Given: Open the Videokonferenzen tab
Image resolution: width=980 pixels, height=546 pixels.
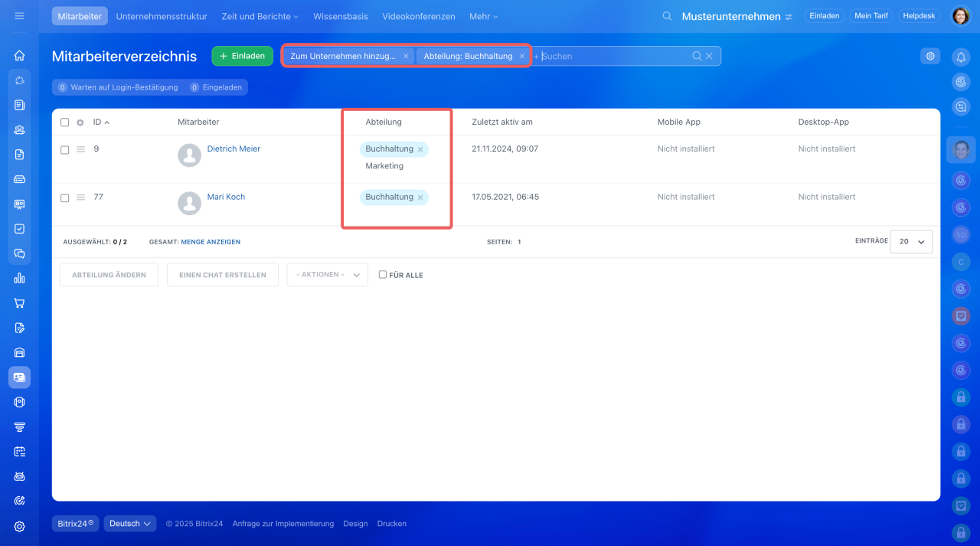Looking at the screenshot, I should click(x=419, y=16).
